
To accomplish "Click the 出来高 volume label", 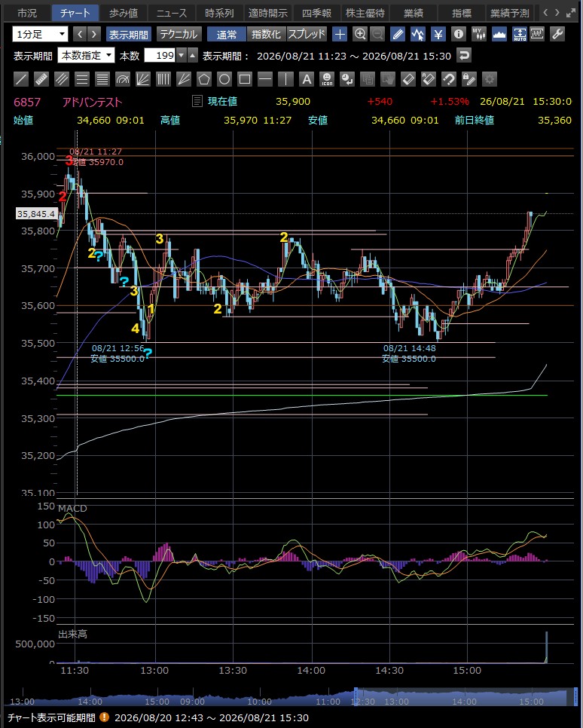I will pos(72,635).
